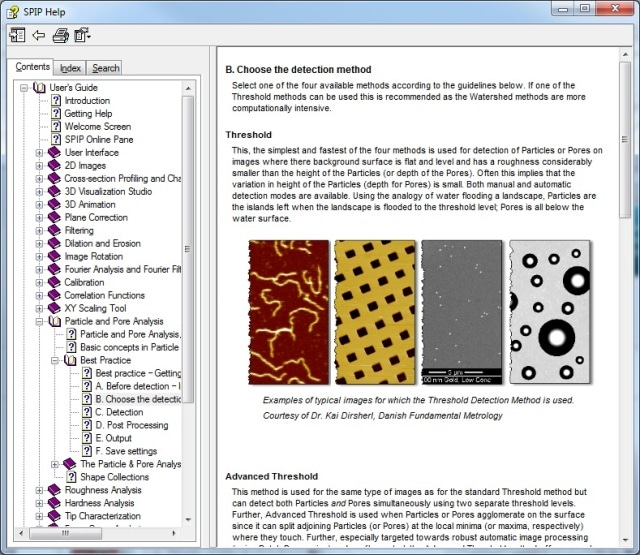Click the E. Output topic page icon
Screen dimensions: 640x555
click(87, 438)
